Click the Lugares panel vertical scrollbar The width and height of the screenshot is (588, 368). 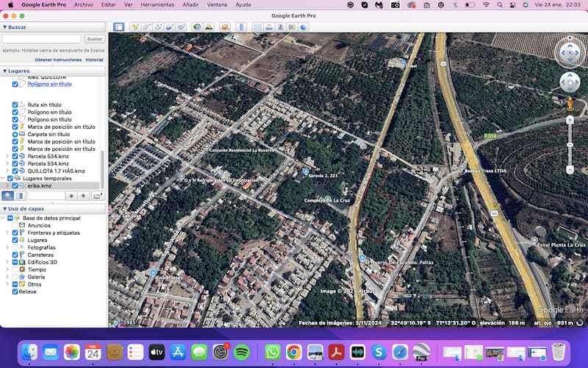pos(102,169)
